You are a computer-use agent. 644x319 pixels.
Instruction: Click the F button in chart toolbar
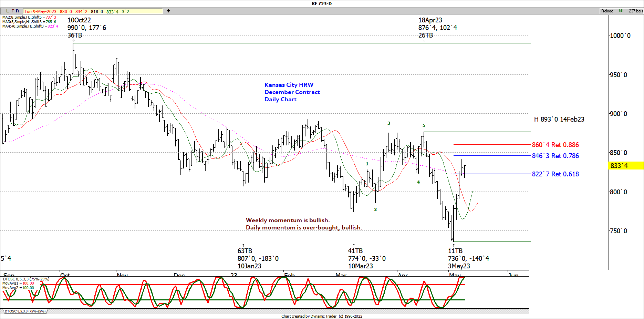[x=12, y=11]
